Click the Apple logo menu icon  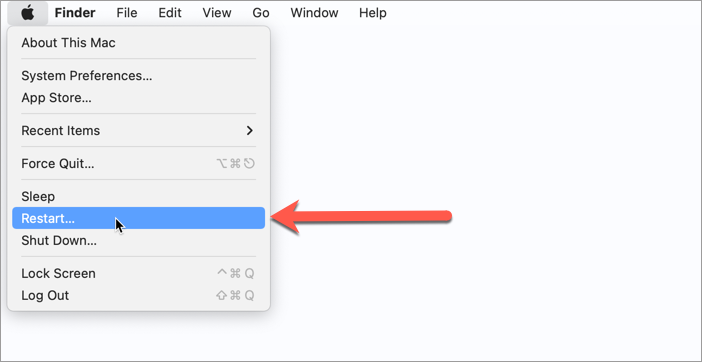tap(28, 13)
